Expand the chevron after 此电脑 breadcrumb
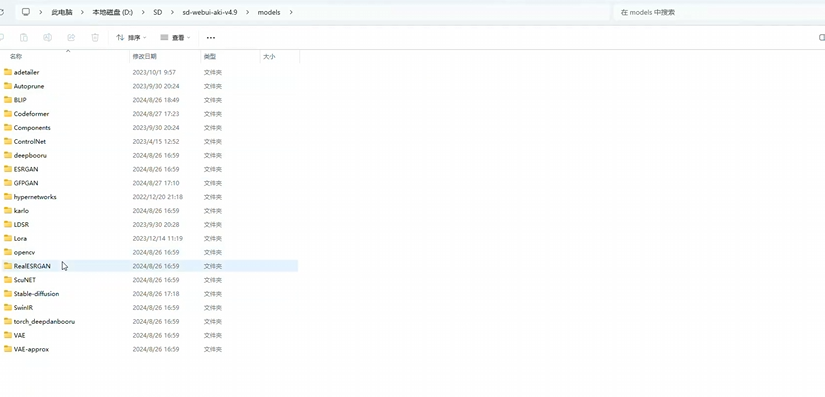 (82, 12)
